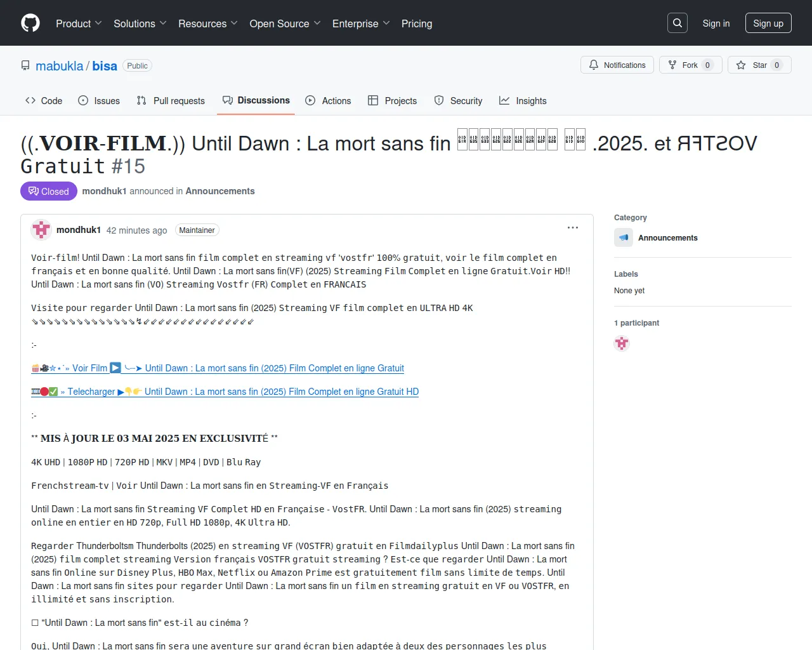Click the 42 minutes ago timestamp
The width and height of the screenshot is (812, 650).
click(136, 230)
